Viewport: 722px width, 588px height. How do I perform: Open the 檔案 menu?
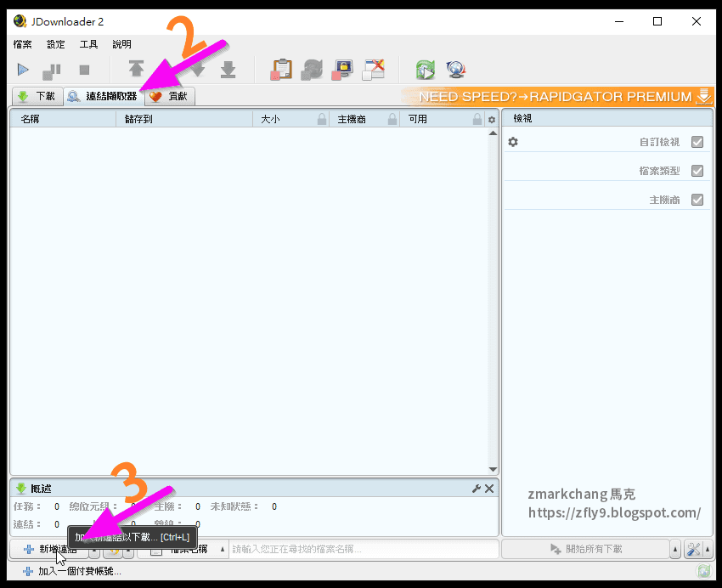tap(23, 44)
